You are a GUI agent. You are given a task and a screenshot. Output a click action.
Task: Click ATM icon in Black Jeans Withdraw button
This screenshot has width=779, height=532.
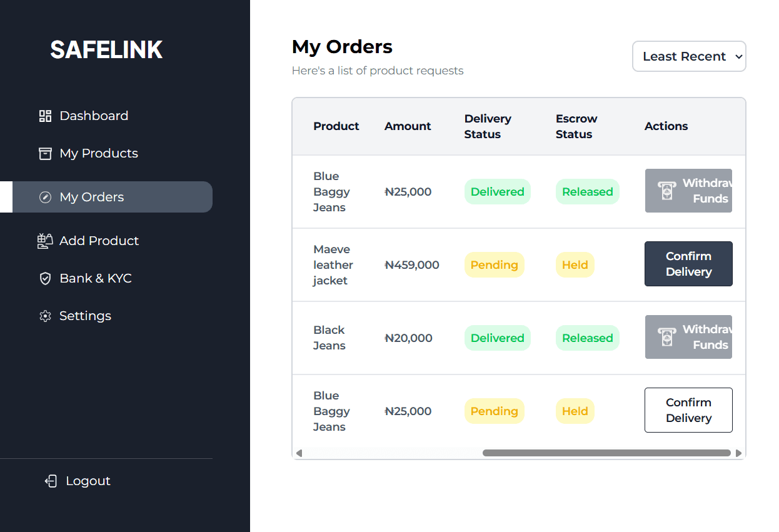point(666,337)
